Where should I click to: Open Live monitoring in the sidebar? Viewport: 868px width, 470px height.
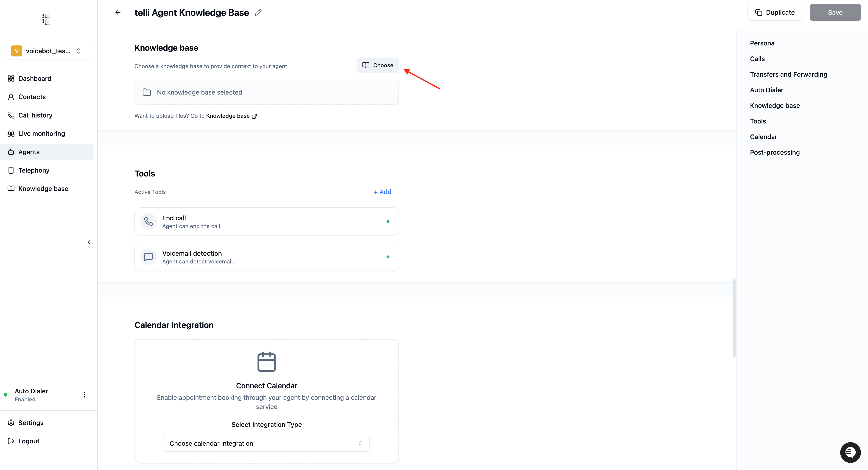42,133
